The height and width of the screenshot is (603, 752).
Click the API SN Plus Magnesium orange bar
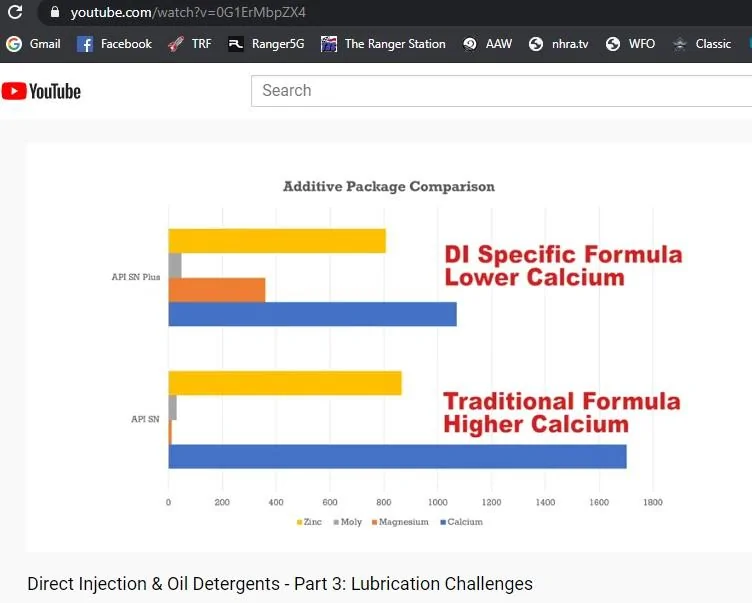(x=217, y=290)
